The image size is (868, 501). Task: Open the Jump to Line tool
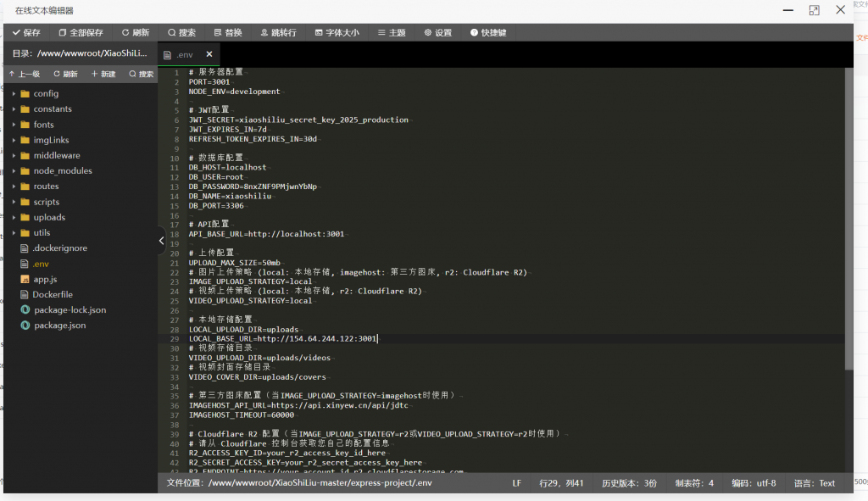click(x=278, y=32)
